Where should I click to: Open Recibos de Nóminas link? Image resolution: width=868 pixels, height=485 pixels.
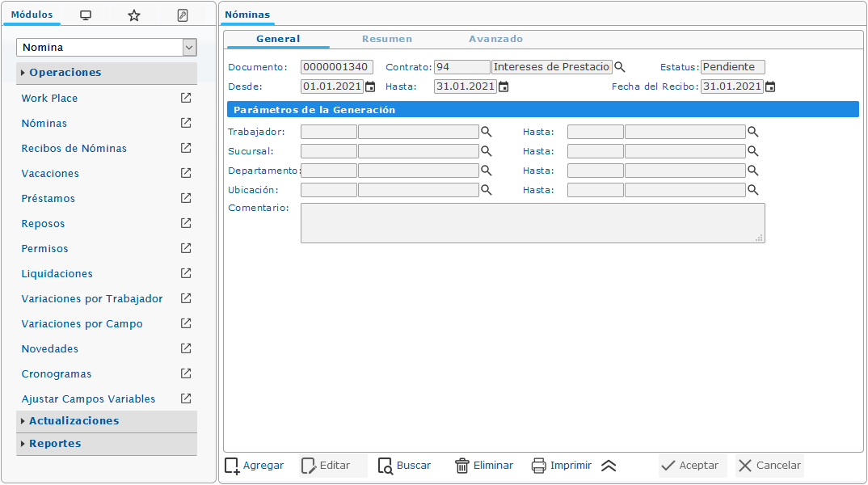74,148
